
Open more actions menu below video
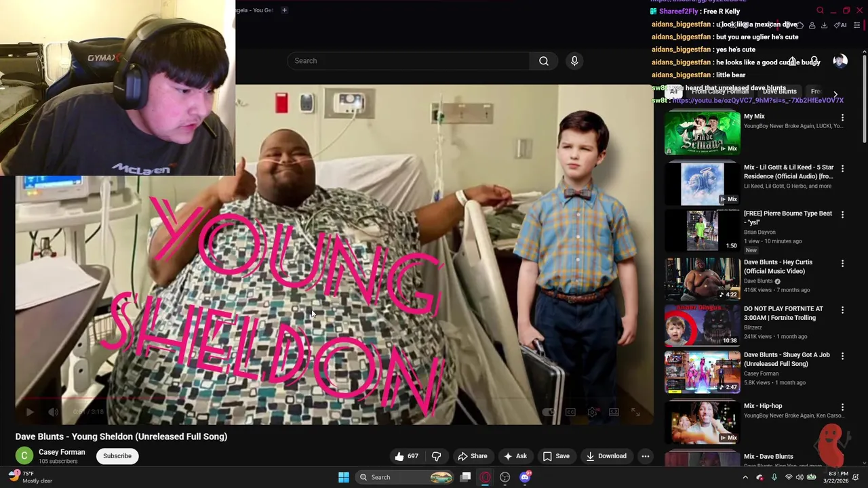pos(646,456)
